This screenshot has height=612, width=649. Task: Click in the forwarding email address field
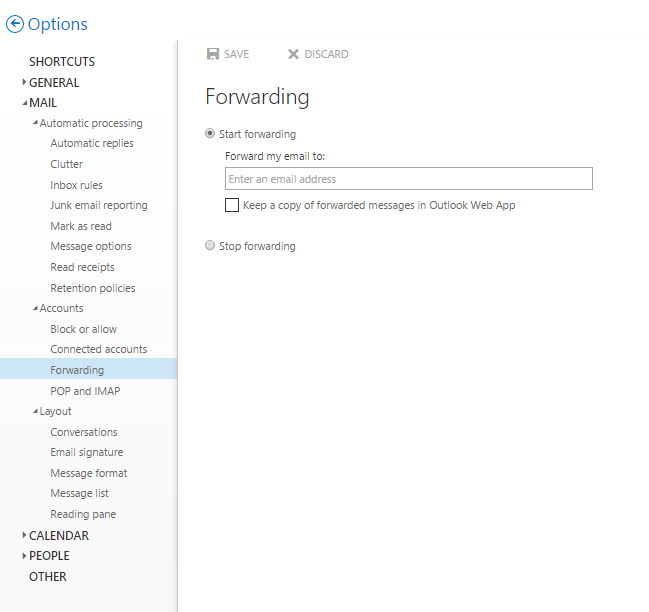point(408,179)
